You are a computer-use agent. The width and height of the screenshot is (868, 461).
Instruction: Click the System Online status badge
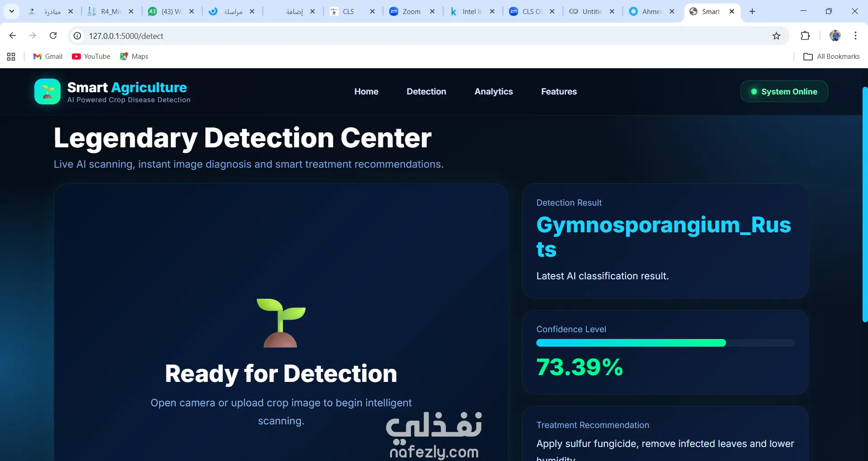tap(784, 91)
